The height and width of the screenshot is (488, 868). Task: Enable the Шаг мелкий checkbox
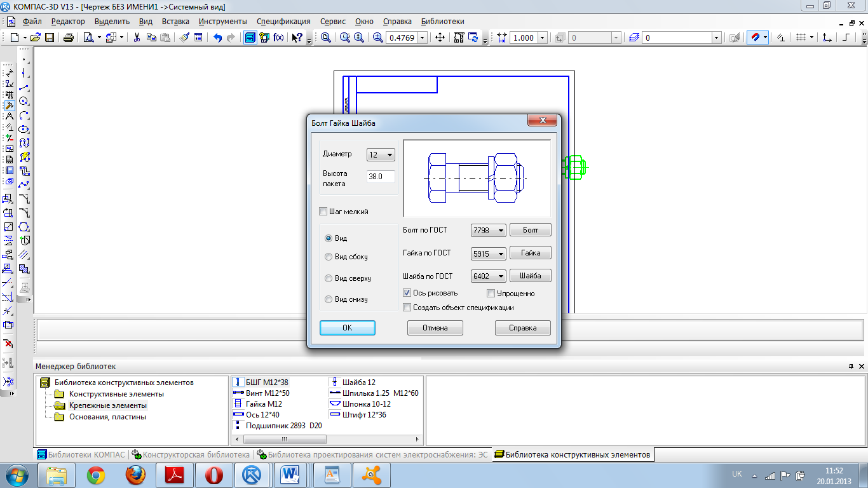click(323, 212)
